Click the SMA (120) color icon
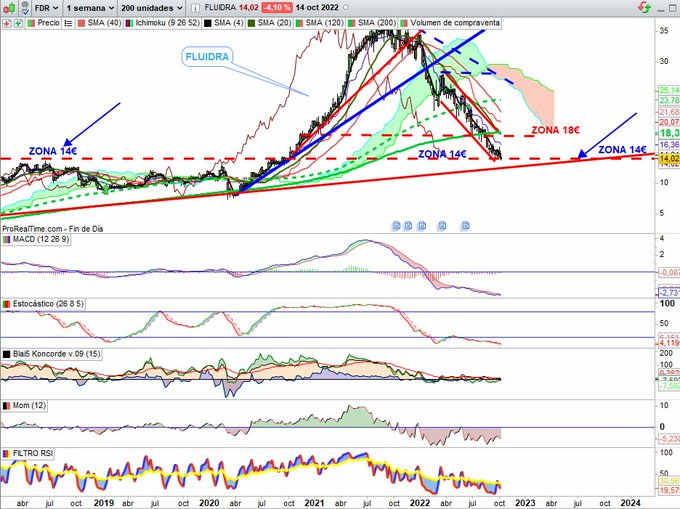680x509 pixels. click(299, 23)
